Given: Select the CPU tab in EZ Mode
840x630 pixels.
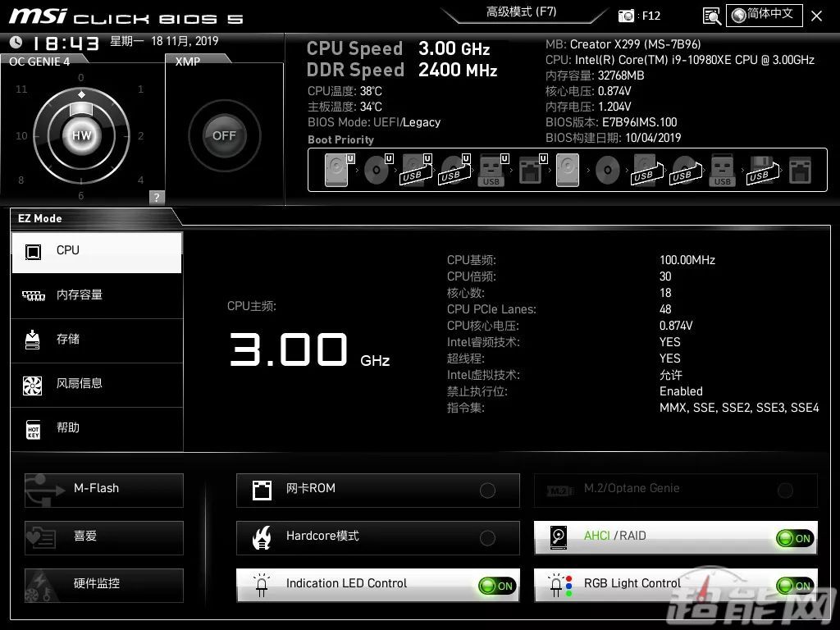Looking at the screenshot, I should [97, 252].
